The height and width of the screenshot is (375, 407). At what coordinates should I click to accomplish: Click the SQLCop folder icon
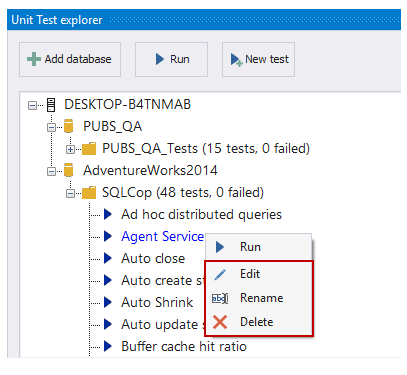(x=89, y=193)
